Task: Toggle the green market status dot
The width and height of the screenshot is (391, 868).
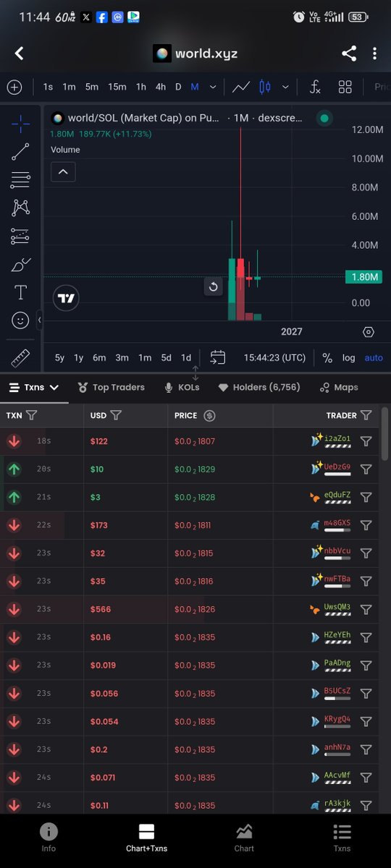Action: [324, 118]
